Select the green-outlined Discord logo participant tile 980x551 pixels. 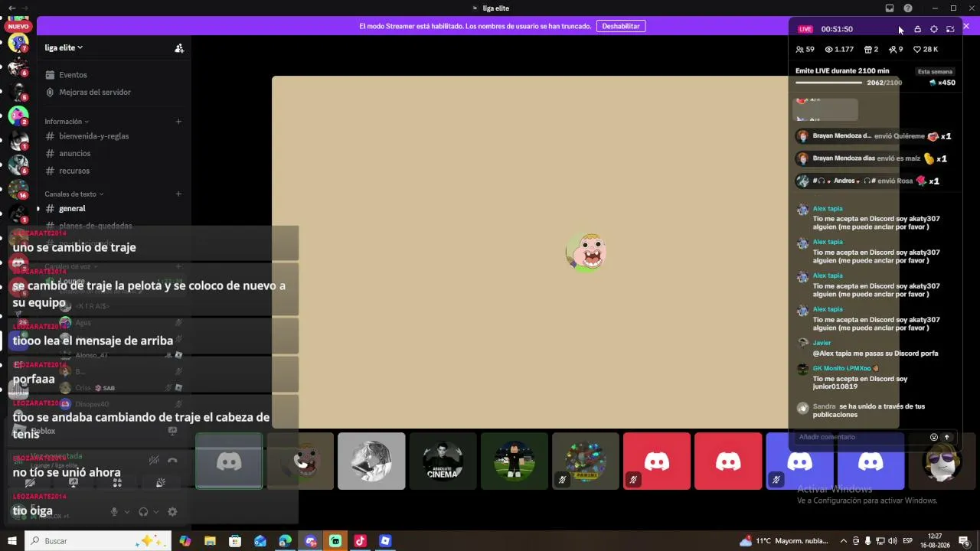click(x=229, y=461)
